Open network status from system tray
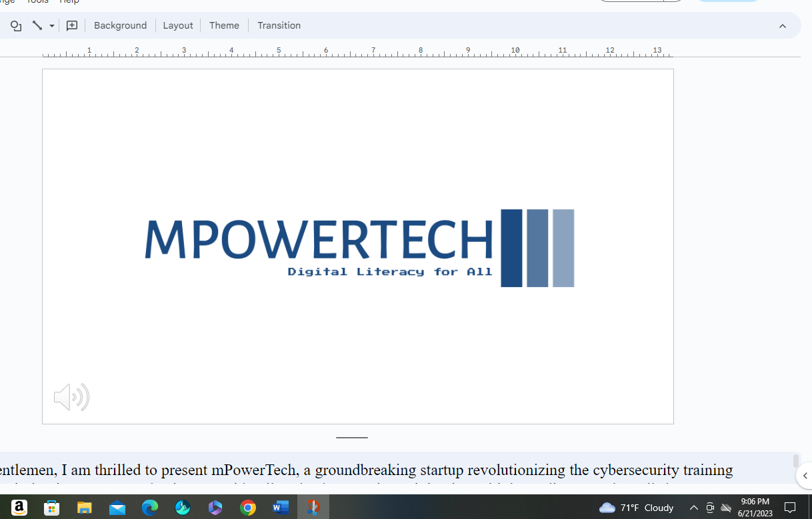812x519 pixels. pos(727,508)
